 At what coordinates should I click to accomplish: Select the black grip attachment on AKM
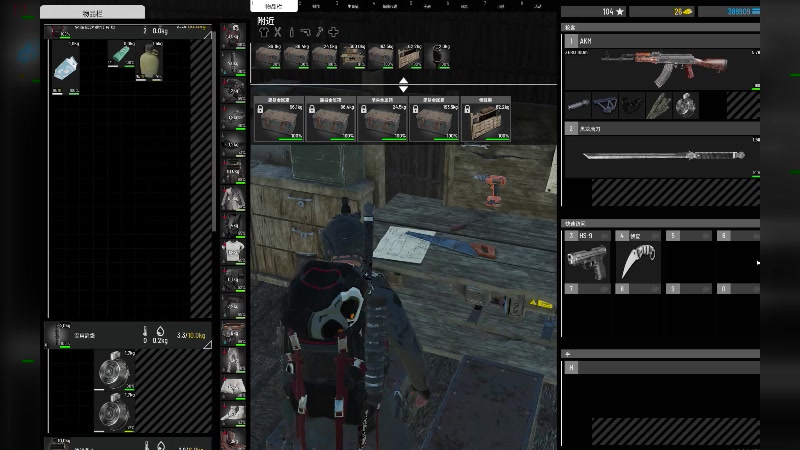pos(632,105)
